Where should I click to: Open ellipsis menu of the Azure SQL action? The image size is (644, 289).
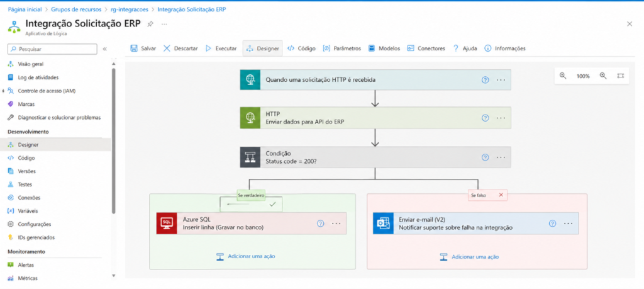click(336, 224)
